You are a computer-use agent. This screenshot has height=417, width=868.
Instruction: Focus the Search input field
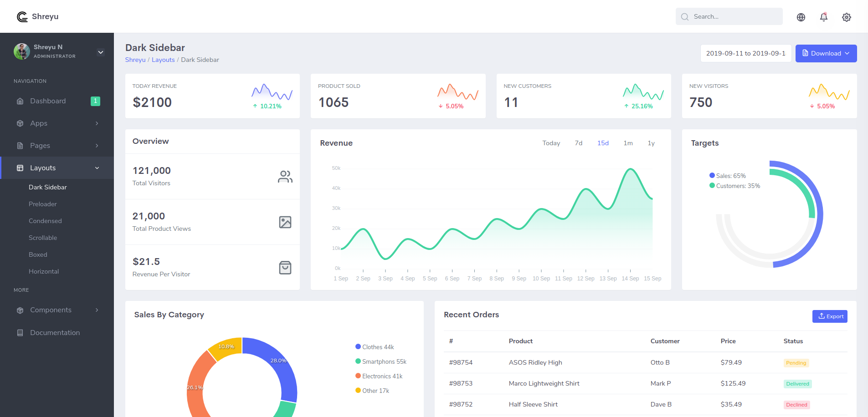729,16
